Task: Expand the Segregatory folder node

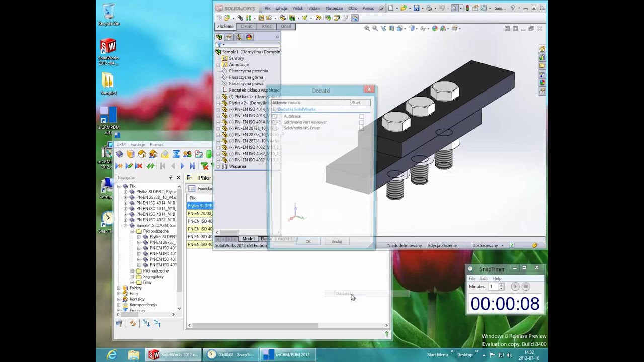Action: click(132, 277)
